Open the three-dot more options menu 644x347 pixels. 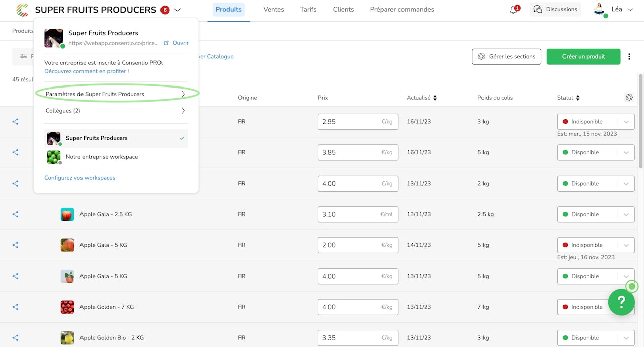click(x=629, y=57)
